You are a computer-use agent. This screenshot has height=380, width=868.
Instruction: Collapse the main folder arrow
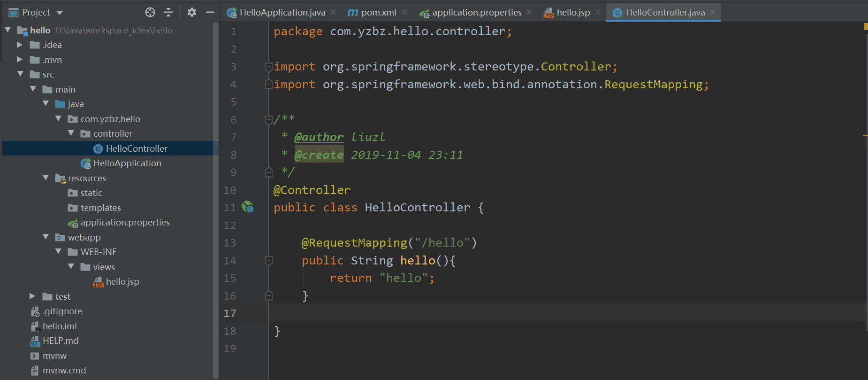pos(33,89)
